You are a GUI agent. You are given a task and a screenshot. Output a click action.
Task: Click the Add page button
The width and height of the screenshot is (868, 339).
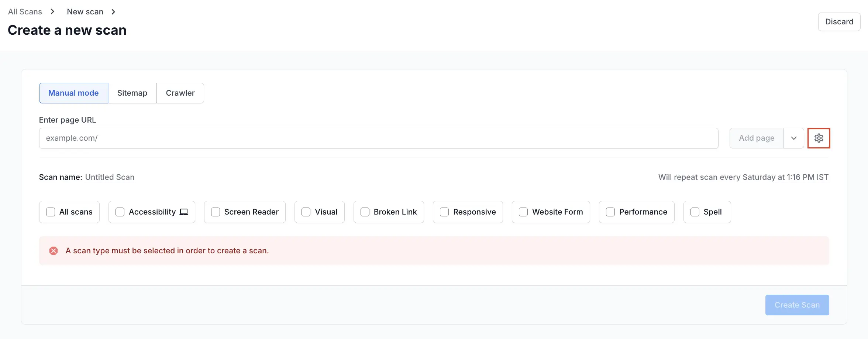pos(757,138)
